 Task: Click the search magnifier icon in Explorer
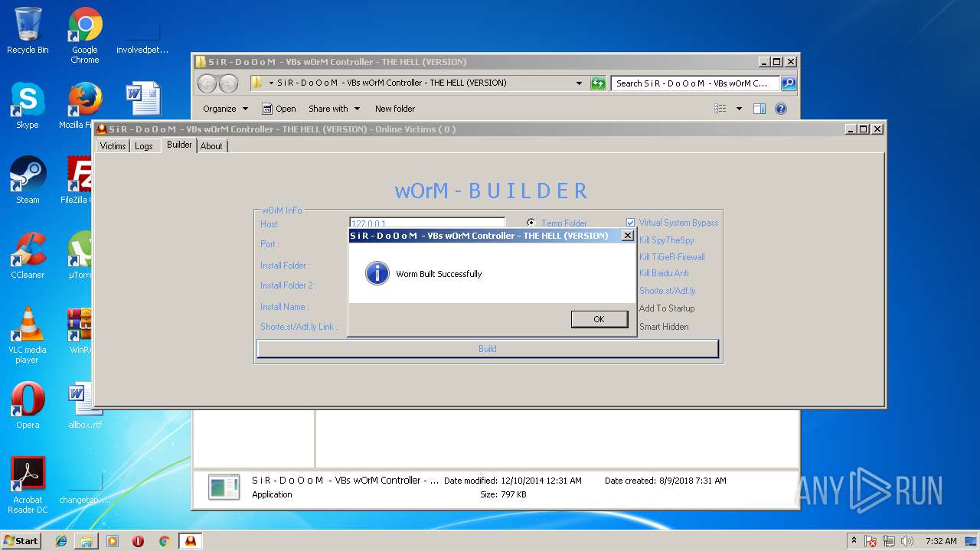789,83
